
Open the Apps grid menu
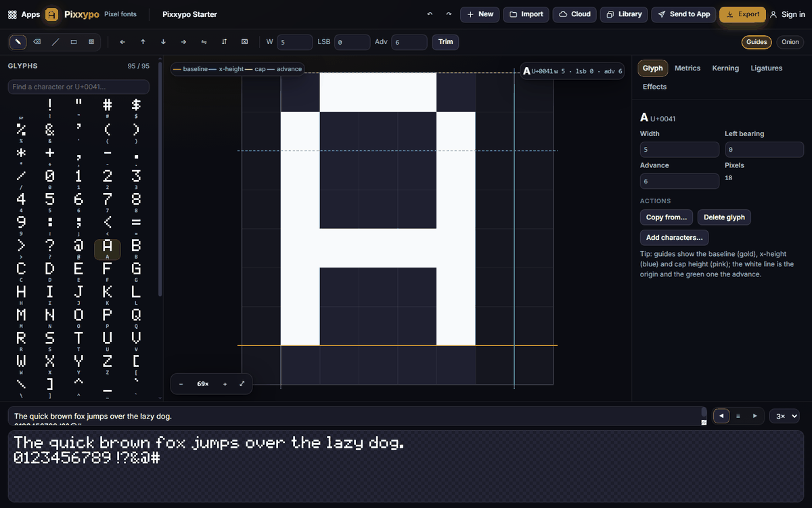[24, 14]
